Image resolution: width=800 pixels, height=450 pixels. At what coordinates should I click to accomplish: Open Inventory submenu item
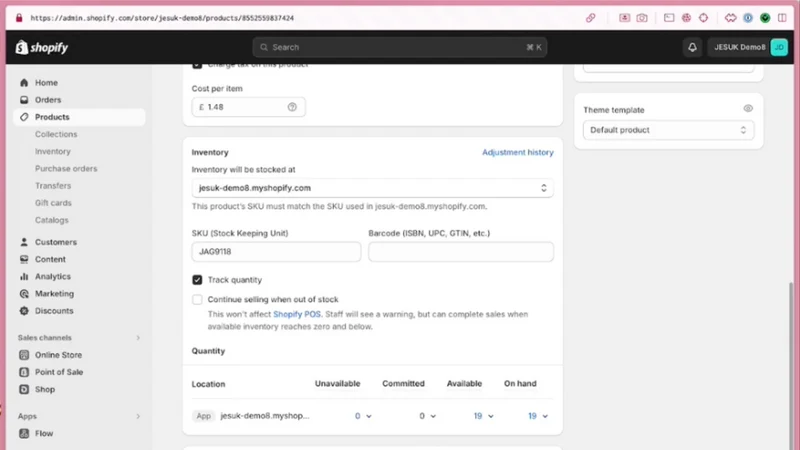tap(53, 152)
